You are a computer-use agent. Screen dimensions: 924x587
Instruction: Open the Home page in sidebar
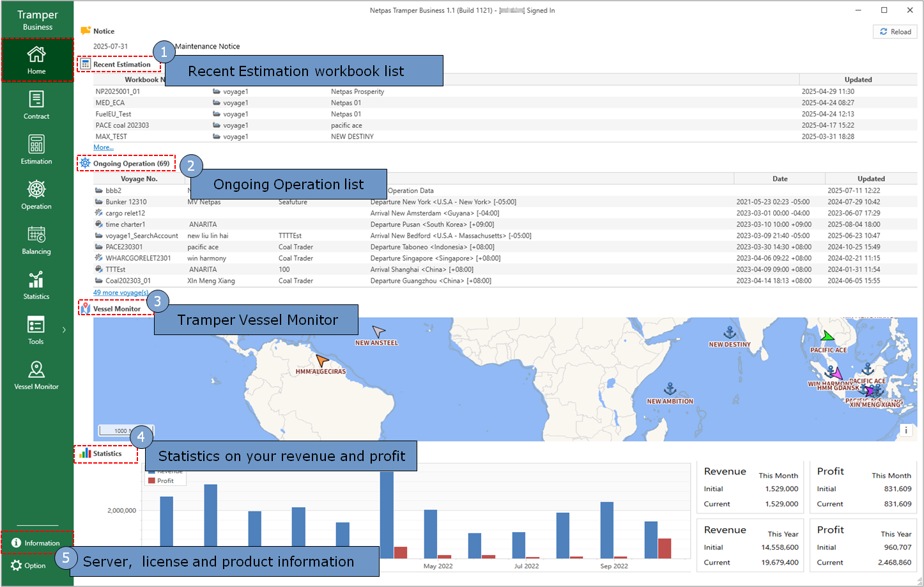(x=36, y=60)
